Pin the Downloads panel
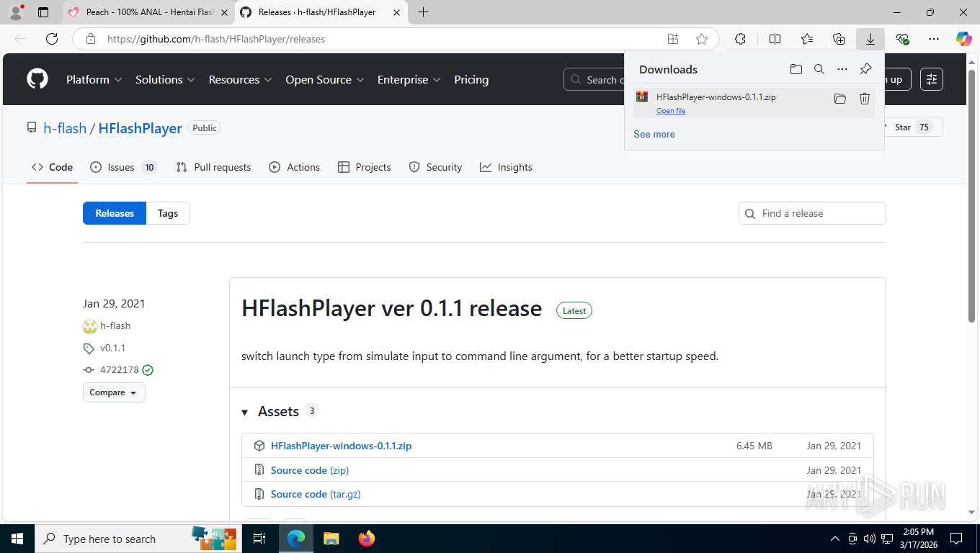This screenshot has width=980, height=553. [865, 69]
